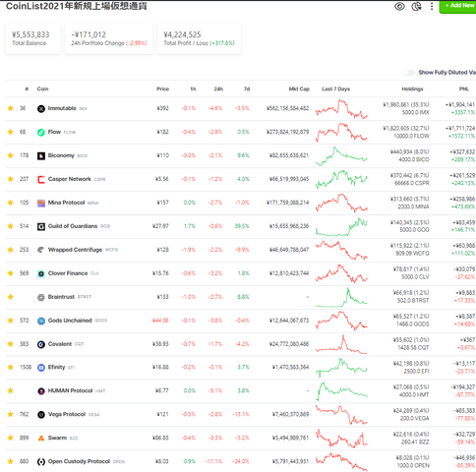
Task: Toggle favorite star for Immutable
Action: [x=11, y=108]
